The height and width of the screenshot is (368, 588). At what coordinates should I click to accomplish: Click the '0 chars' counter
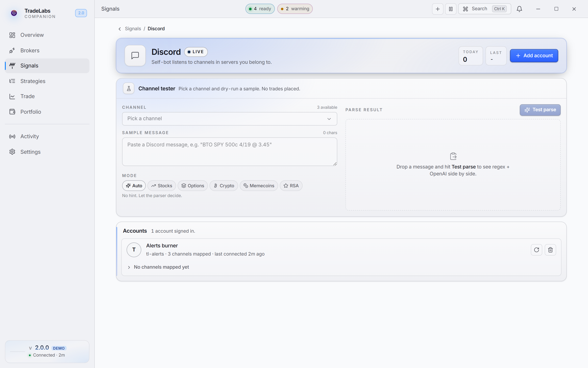pos(330,133)
